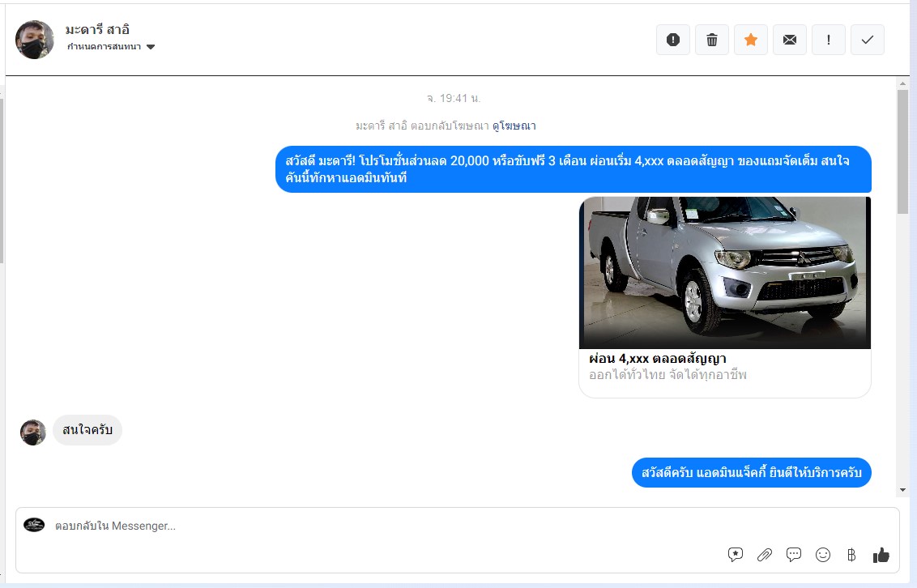Image resolution: width=917 pixels, height=588 pixels.
Task: Open the emoji picker smiley icon
Action: click(823, 555)
